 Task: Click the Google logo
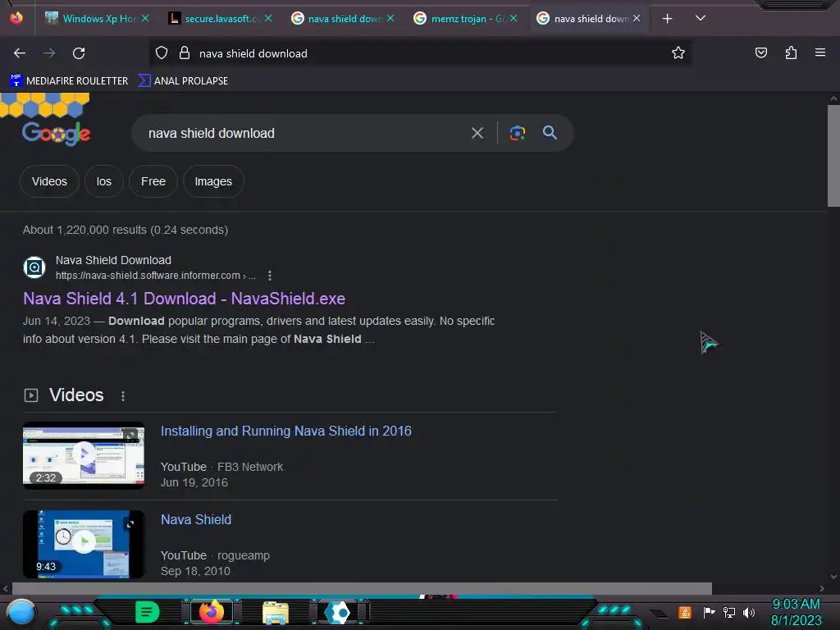click(56, 134)
